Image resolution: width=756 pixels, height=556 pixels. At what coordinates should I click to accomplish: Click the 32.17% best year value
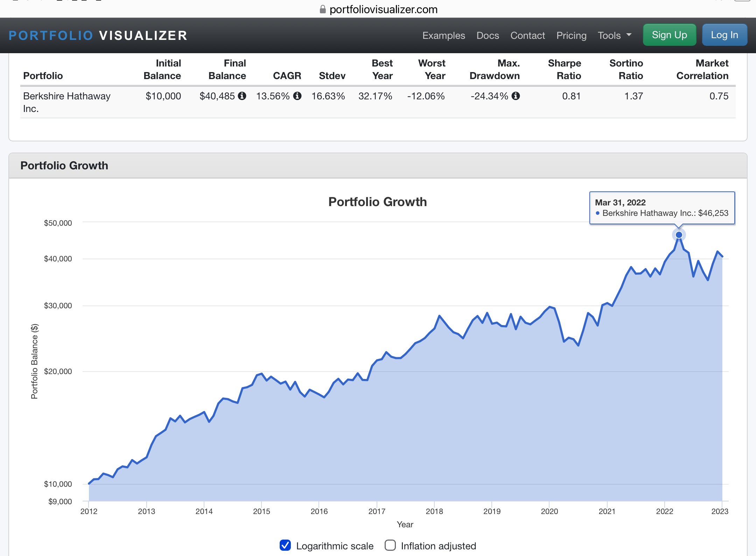375,96
